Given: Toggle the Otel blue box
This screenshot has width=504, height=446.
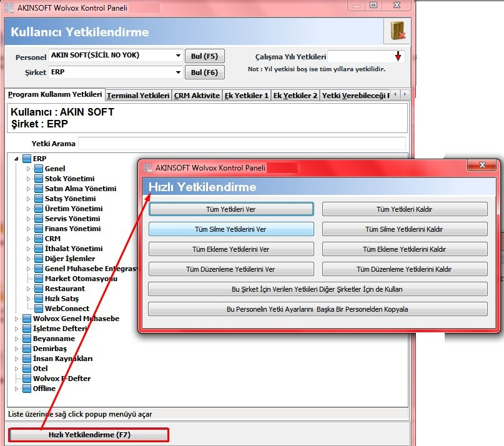Looking at the screenshot, I should [27, 368].
